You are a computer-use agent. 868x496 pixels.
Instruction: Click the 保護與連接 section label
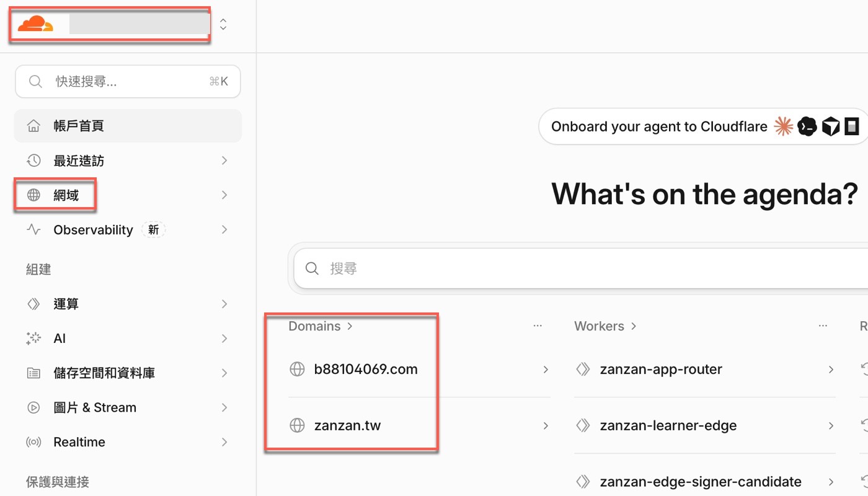58,482
